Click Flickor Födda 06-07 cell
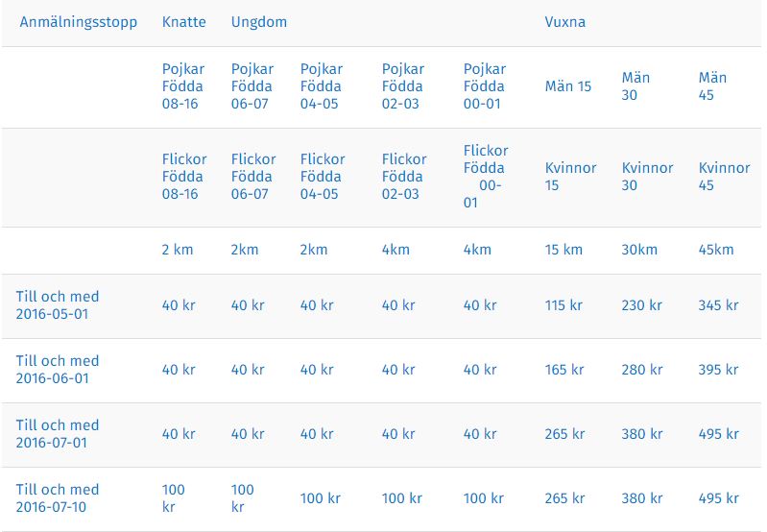This screenshot has width=767, height=532. 253,177
